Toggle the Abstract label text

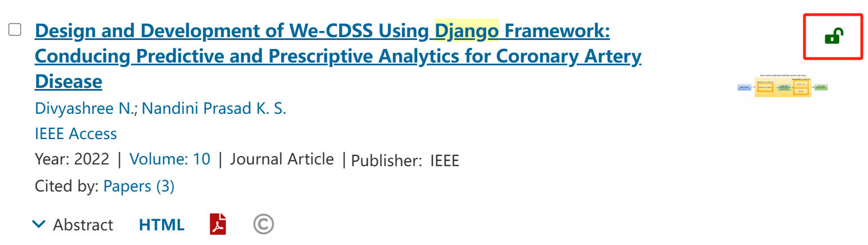pos(83,225)
